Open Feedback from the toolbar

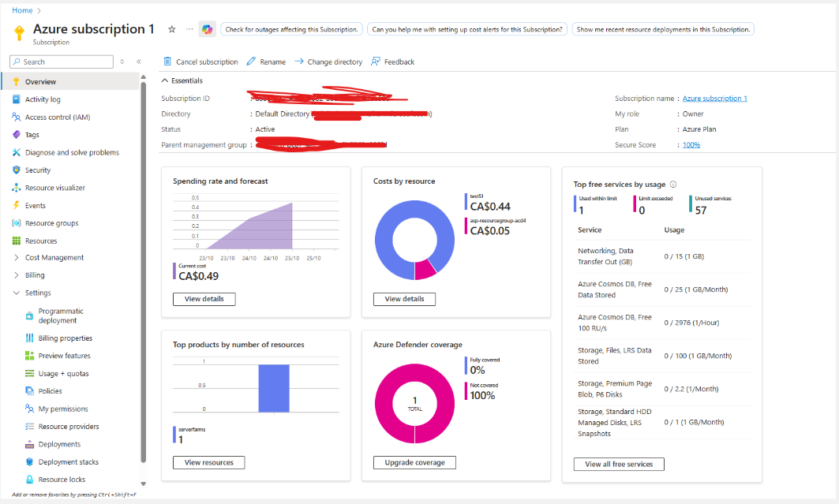point(393,62)
